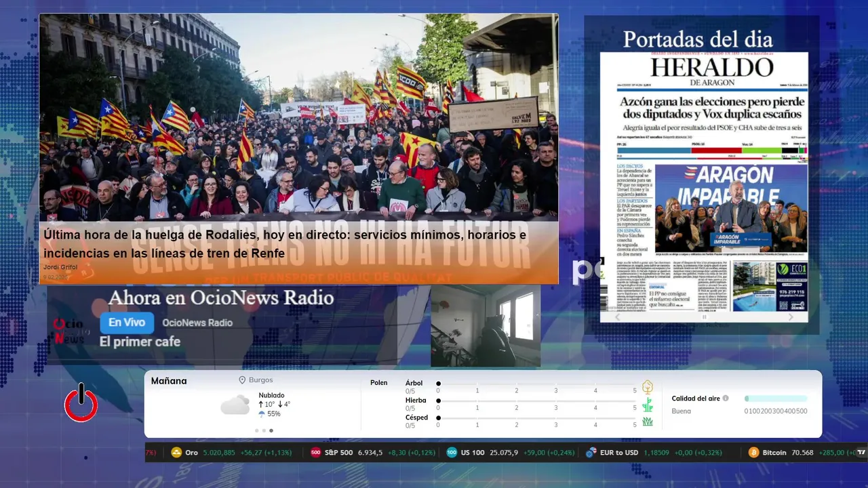The width and height of the screenshot is (868, 488).
Task: Click the Árbol pollen level slider
Action: pos(536,384)
